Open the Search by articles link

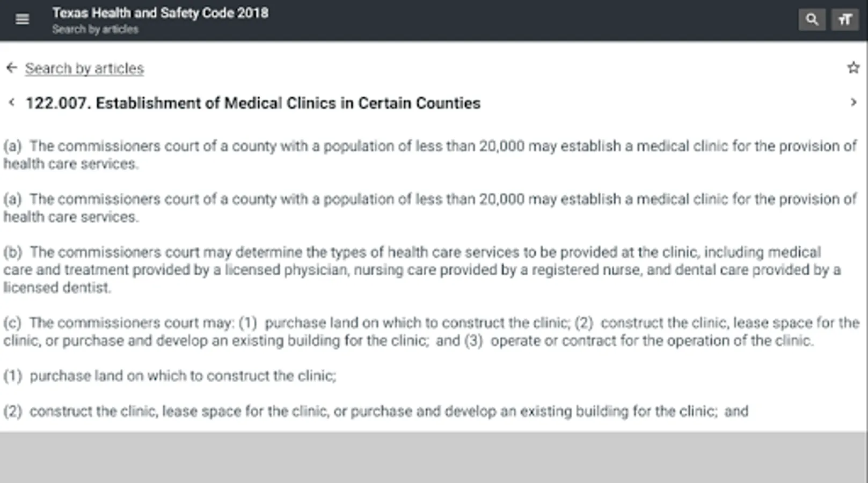[84, 68]
